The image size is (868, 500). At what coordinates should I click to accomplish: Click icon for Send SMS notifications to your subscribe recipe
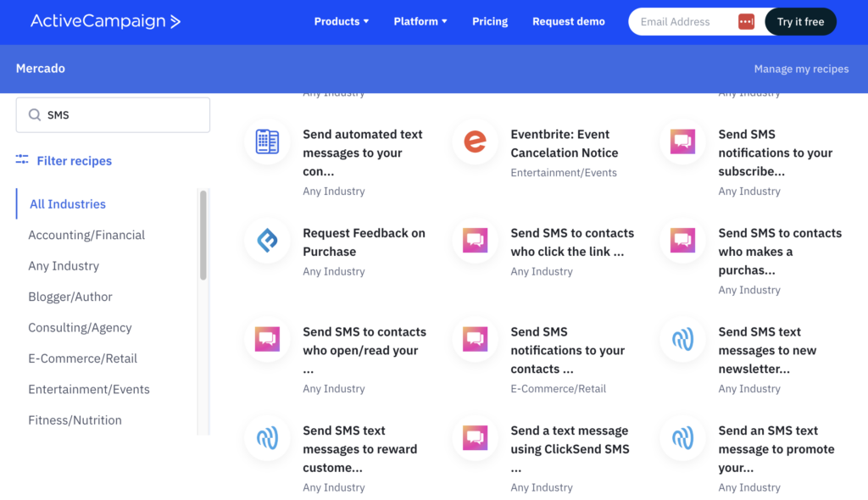click(682, 142)
